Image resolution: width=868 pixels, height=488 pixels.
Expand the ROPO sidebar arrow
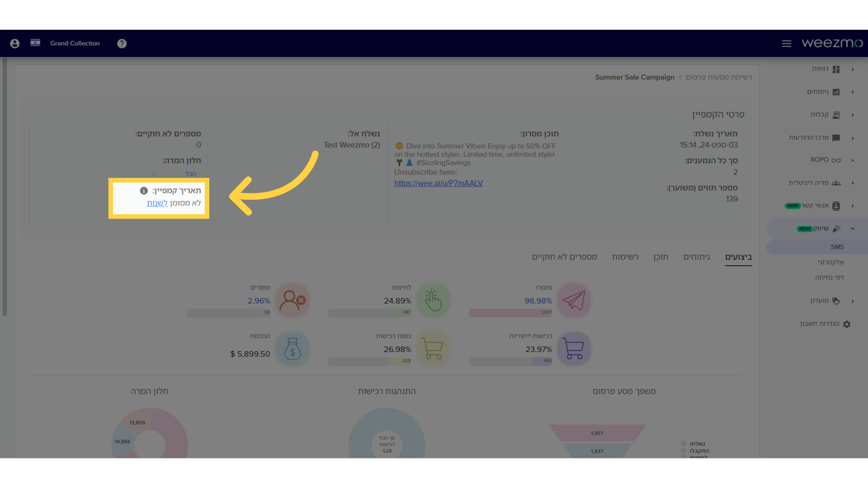click(853, 160)
